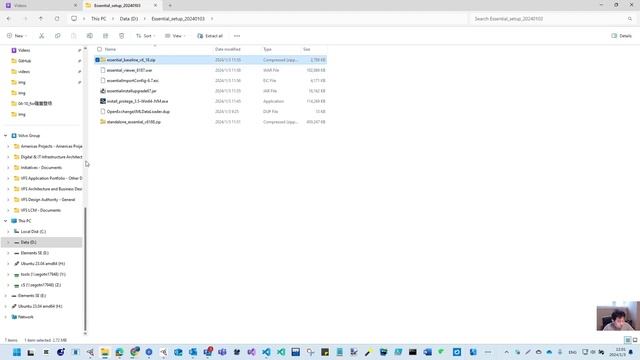Add a new File Explorer tab

[170, 6]
